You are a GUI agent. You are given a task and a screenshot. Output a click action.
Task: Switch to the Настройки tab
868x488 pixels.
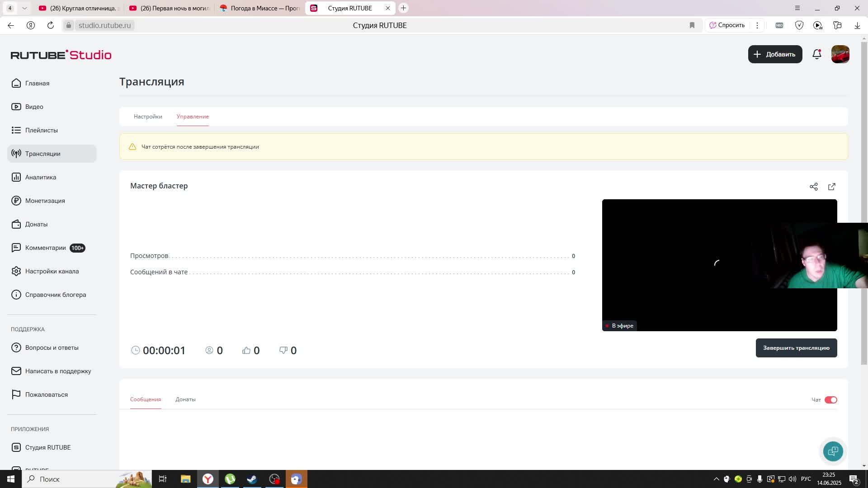tap(148, 117)
